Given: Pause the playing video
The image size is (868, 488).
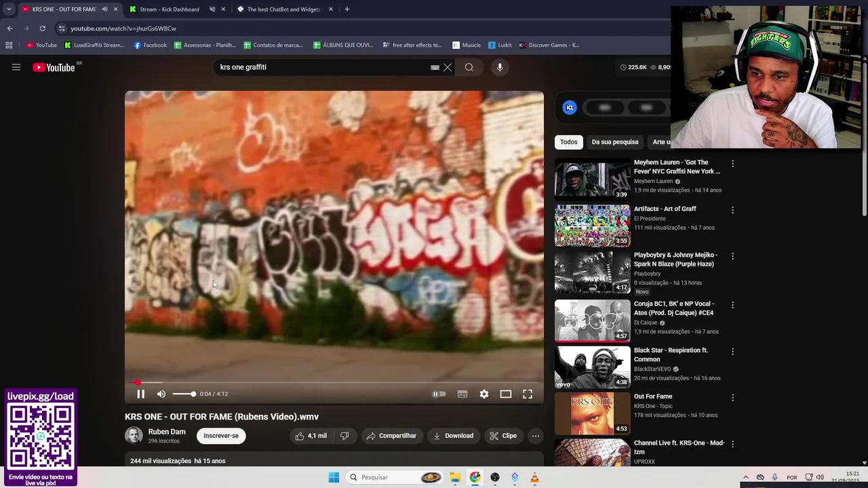Looking at the screenshot, I should click(141, 394).
